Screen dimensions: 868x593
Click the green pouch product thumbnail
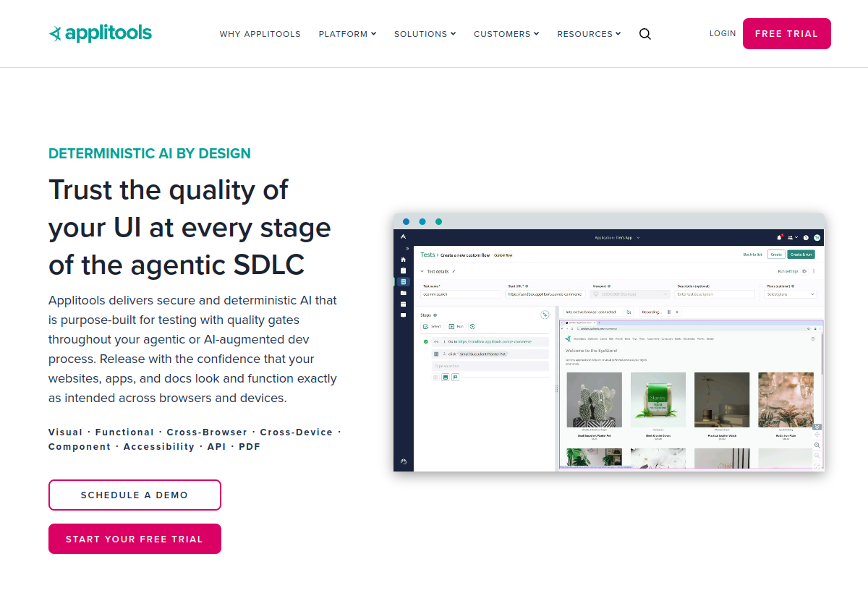point(658,399)
